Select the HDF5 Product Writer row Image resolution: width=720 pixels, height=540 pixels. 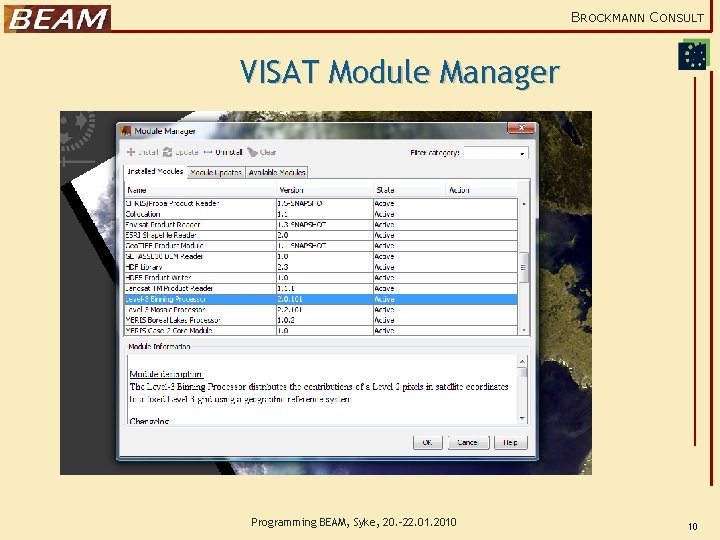point(321,277)
